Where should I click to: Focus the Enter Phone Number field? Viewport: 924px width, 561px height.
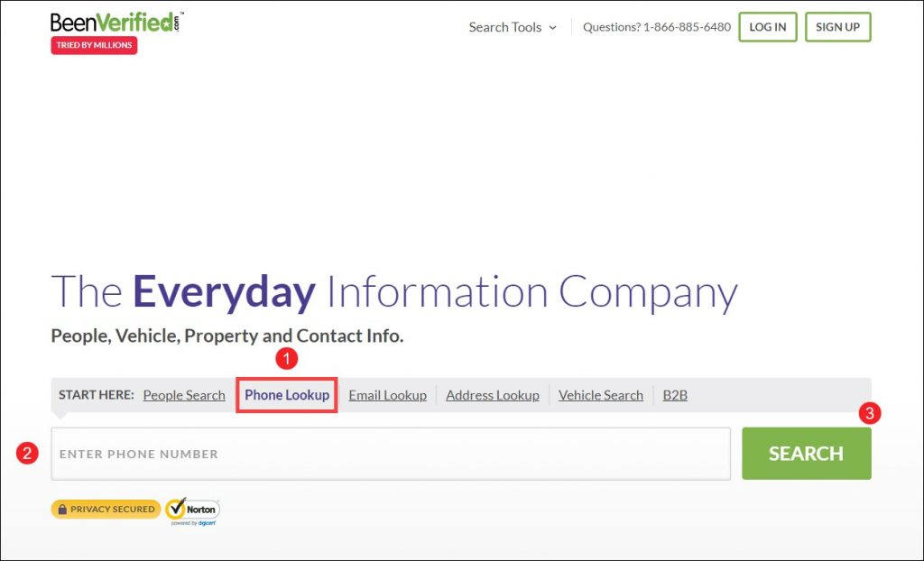click(391, 454)
